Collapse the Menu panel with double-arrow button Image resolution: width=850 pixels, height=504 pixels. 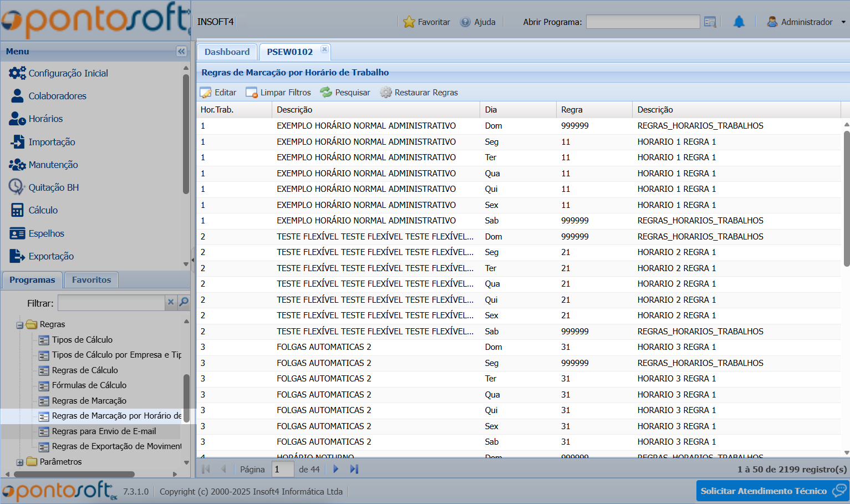click(x=181, y=52)
